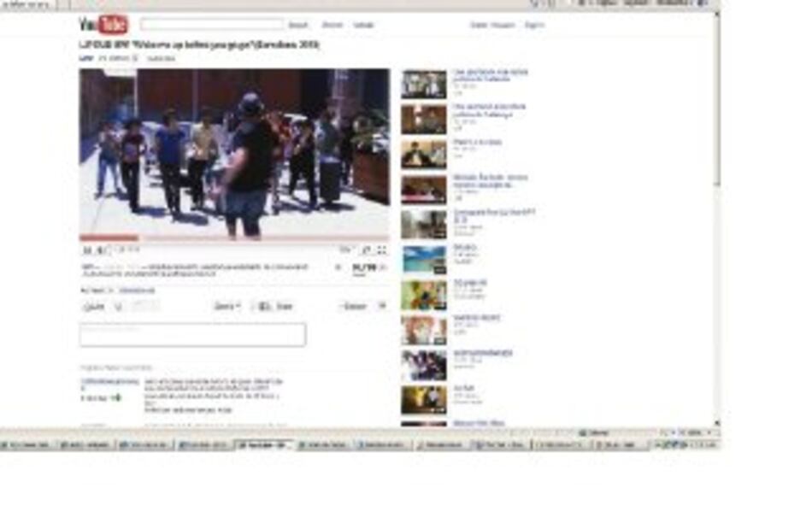Image resolution: width=812 pixels, height=505 pixels.
Task: Open the Upload link in the header
Action: [363, 25]
